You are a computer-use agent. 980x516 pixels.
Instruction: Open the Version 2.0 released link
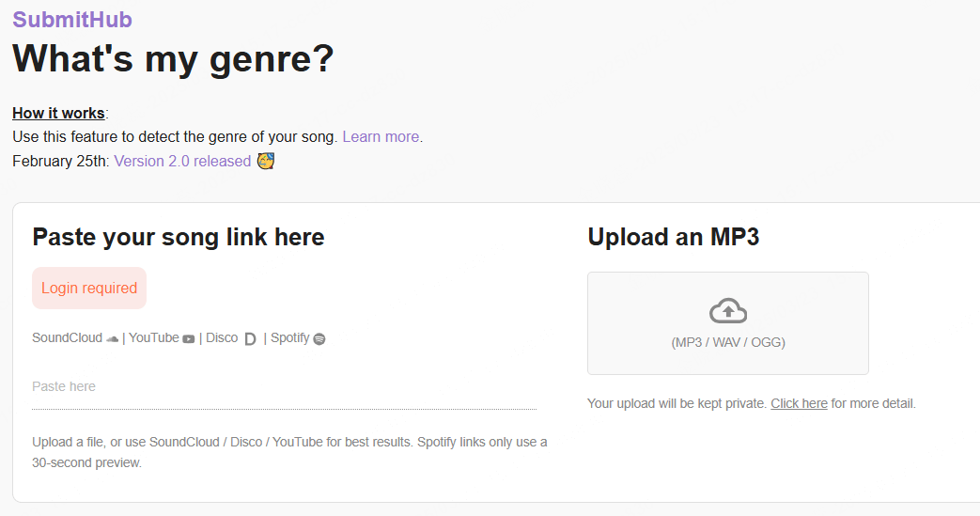click(182, 161)
